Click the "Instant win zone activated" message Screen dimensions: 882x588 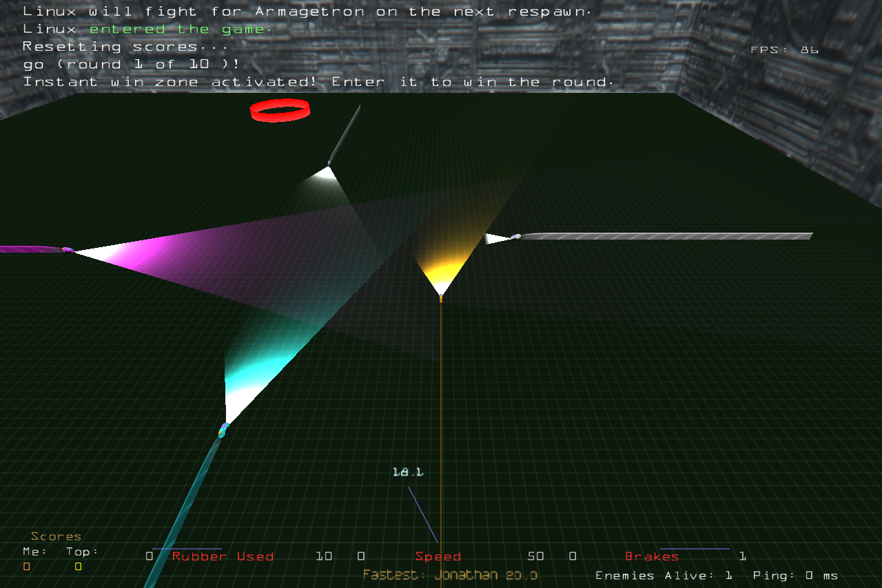(x=318, y=82)
